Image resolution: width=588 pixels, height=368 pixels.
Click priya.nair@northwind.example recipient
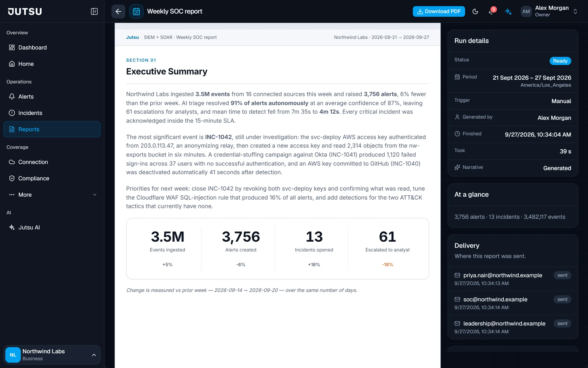pyautogui.click(x=503, y=275)
